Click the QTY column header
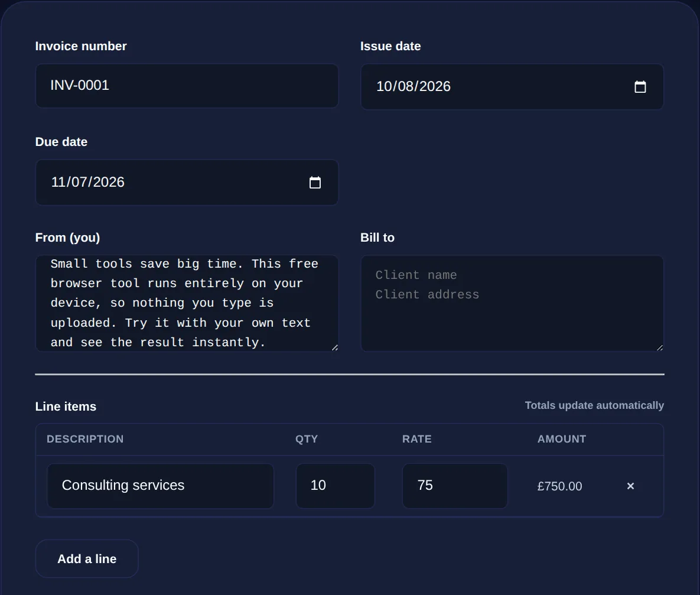 click(307, 439)
